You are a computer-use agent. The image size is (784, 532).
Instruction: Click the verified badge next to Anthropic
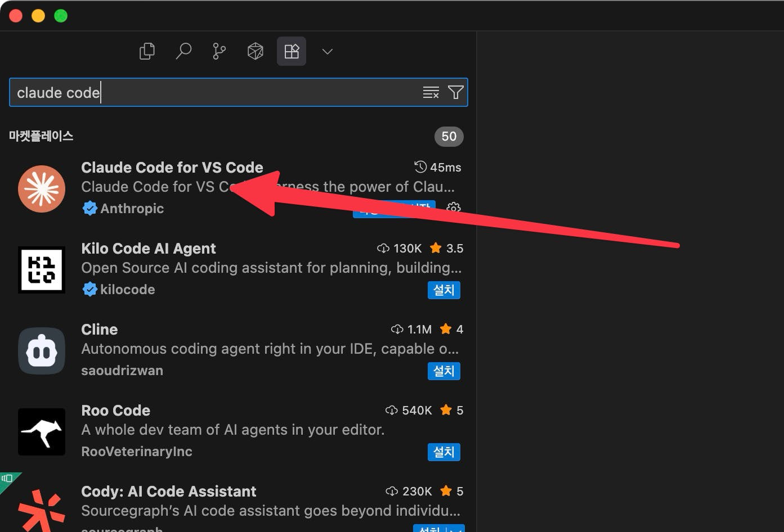(89, 209)
